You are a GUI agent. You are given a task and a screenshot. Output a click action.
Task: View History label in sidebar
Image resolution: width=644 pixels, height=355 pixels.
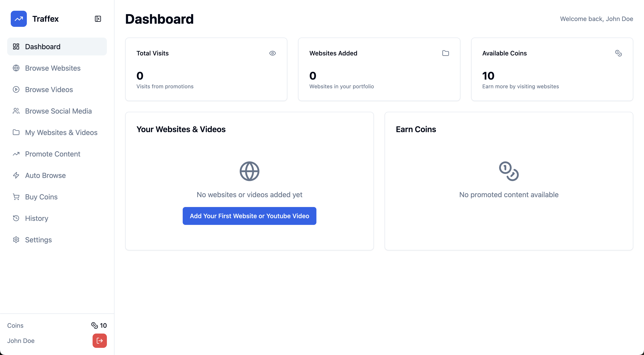(36, 218)
